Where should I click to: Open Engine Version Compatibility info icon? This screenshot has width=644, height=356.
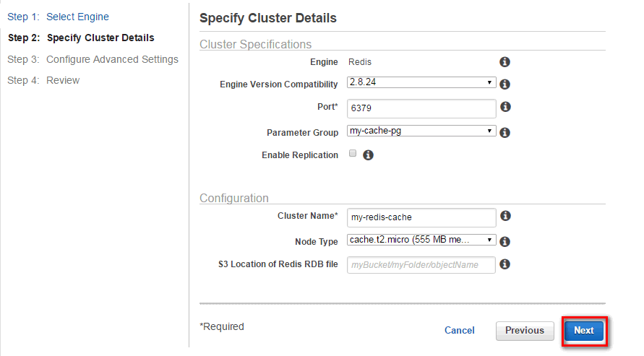[x=505, y=84]
